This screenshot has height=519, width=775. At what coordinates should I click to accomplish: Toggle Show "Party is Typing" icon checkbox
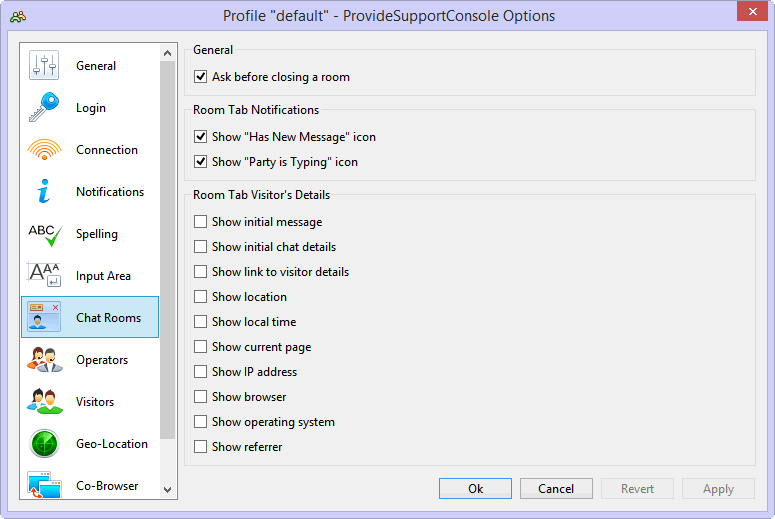(x=200, y=162)
